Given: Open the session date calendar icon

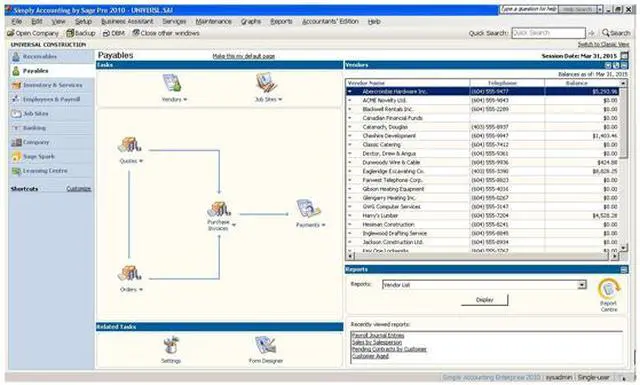Looking at the screenshot, I should 624,56.
